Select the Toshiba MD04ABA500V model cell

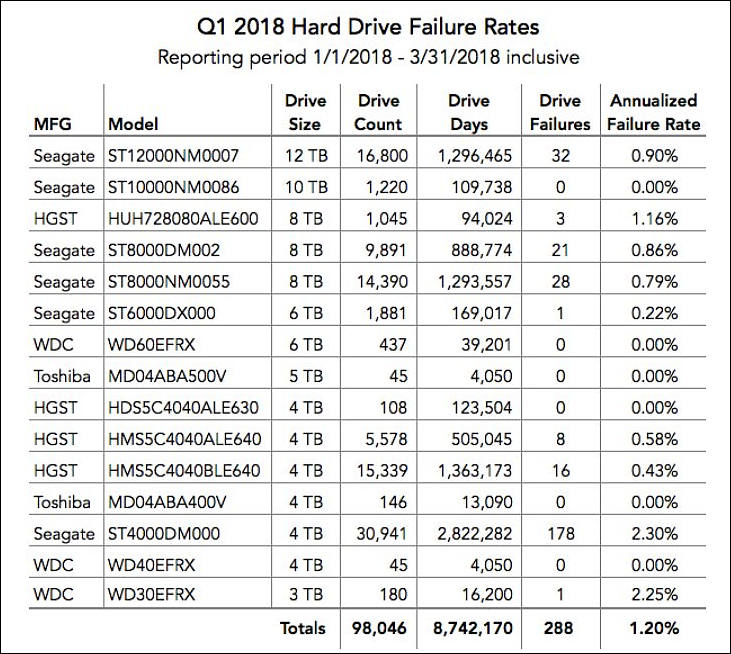point(167,376)
